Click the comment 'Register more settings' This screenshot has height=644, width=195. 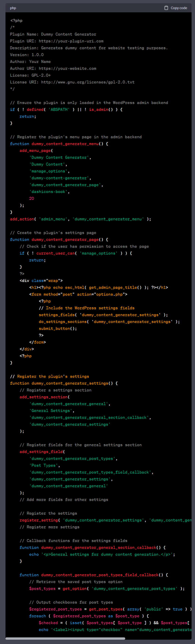(x=49, y=527)
